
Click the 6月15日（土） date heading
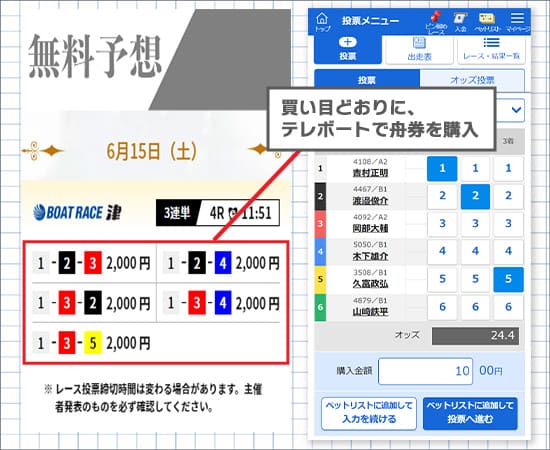(151, 152)
